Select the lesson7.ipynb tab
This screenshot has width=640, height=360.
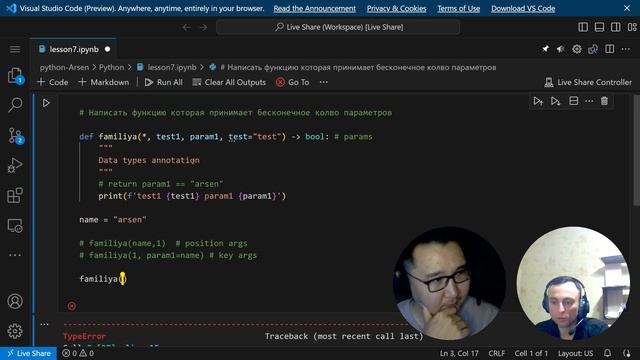click(73, 49)
